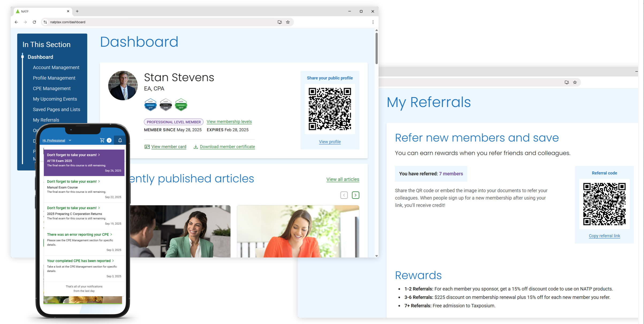The height and width of the screenshot is (324, 644).
Task: Open the shopping cart icon on phone
Action: (102, 140)
